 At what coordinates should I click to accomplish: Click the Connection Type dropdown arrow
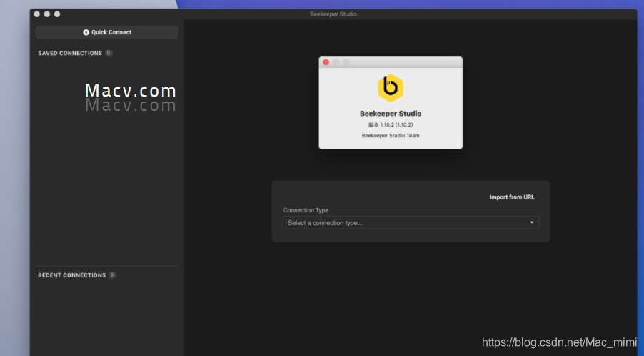(x=532, y=223)
